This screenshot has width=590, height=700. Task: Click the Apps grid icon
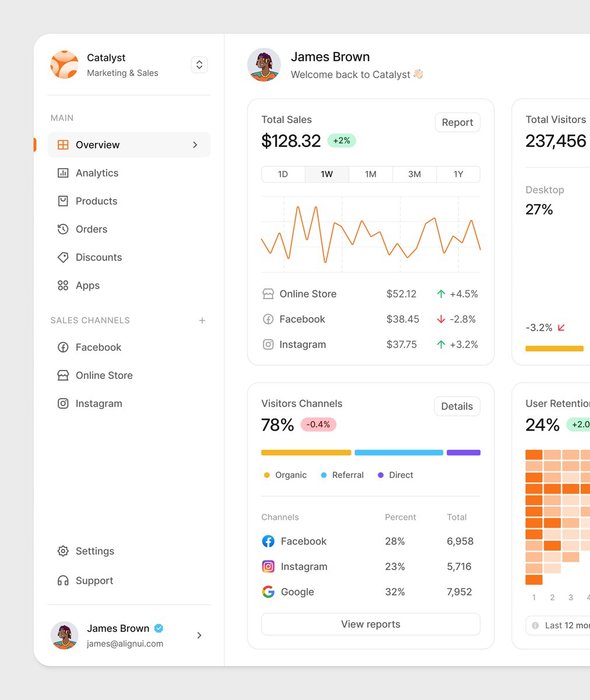(63, 285)
